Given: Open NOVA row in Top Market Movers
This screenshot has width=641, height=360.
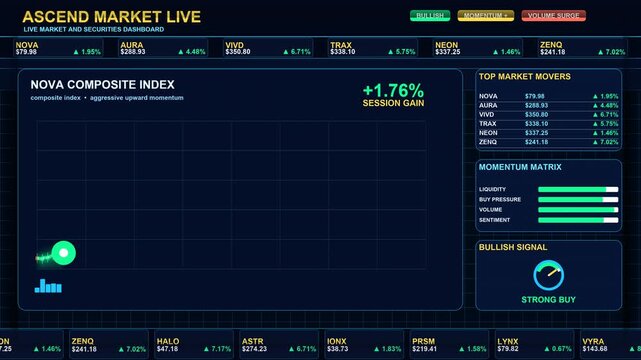Looking at the screenshot, I should tap(549, 96).
